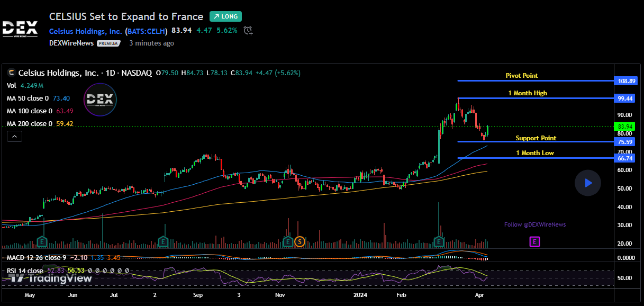Open the BATS:CELH symbol link

(x=147, y=31)
